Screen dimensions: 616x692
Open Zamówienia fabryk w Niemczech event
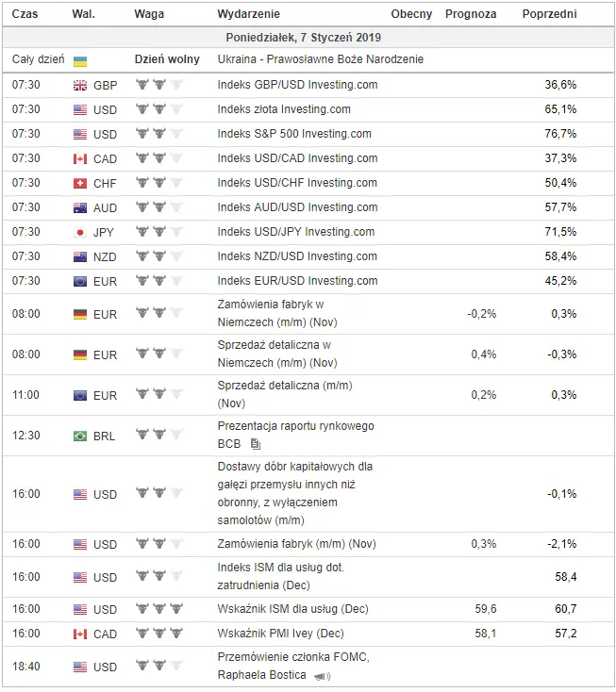click(x=277, y=313)
